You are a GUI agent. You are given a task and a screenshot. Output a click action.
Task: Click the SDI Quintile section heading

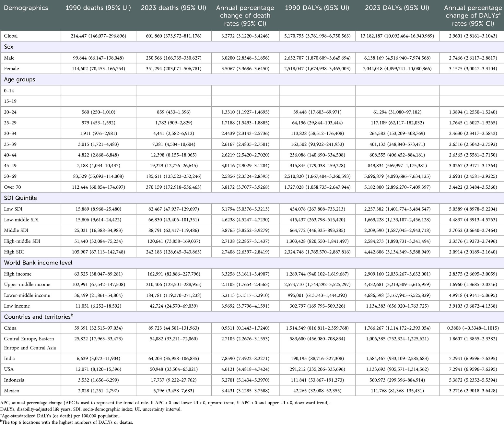[20, 198]
